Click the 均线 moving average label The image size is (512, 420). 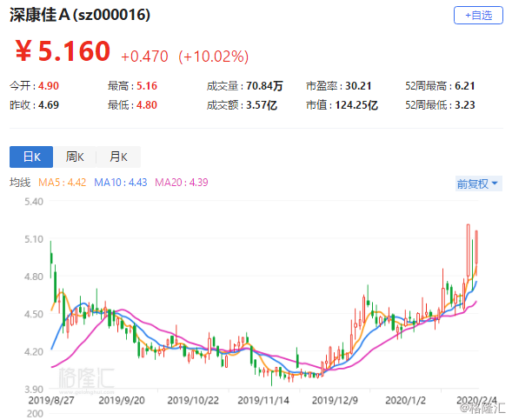click(20, 183)
